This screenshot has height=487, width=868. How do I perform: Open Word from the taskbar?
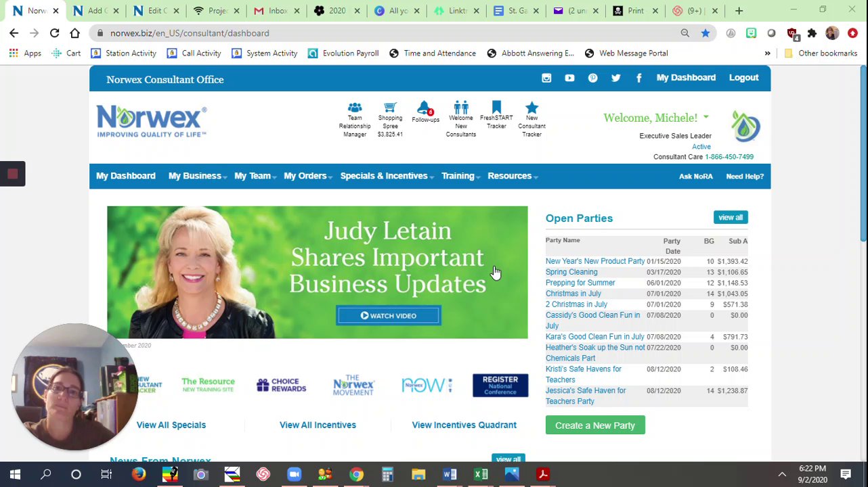pyautogui.click(x=450, y=474)
